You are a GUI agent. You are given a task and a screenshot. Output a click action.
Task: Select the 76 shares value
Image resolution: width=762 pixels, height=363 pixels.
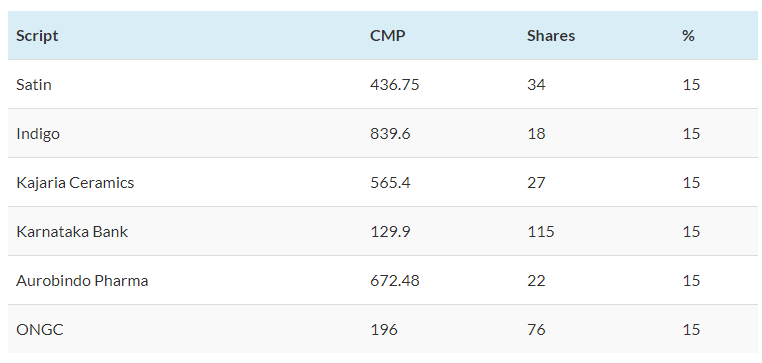click(x=537, y=329)
